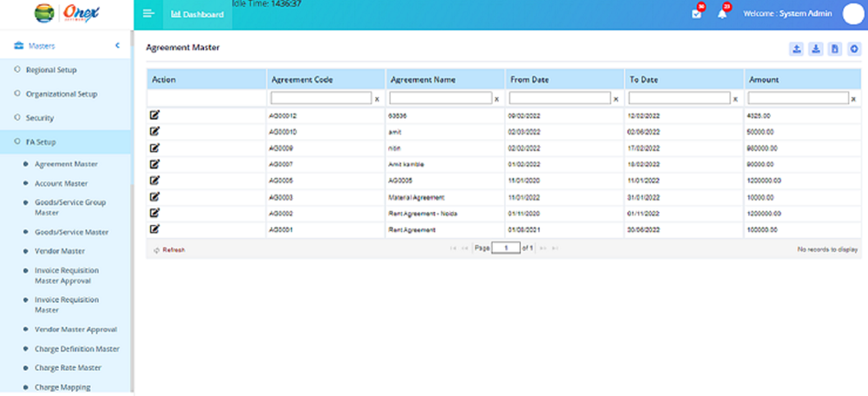Expand Regional Setup in sidebar
Screen dimensions: 868x396
tap(51, 69)
